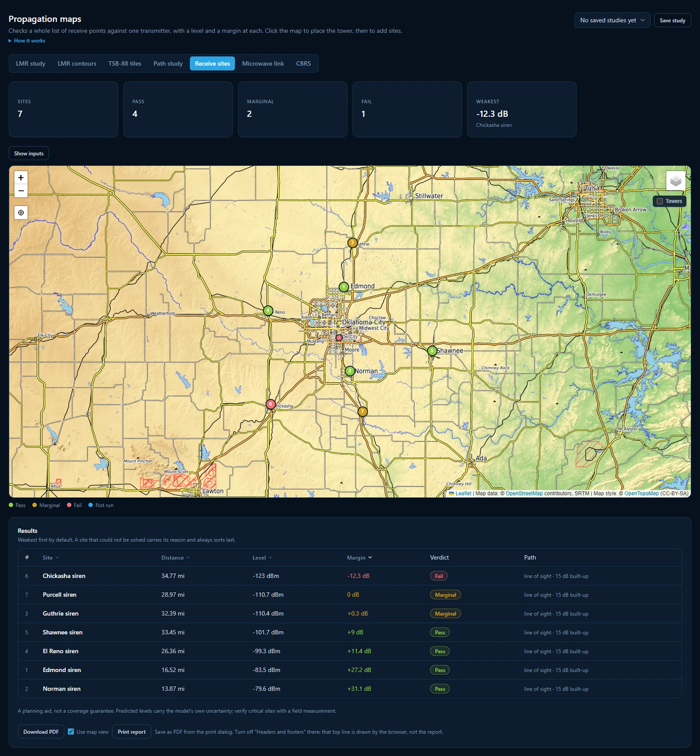
Task: Switch to the LMR contours tab
Action: 77,63
